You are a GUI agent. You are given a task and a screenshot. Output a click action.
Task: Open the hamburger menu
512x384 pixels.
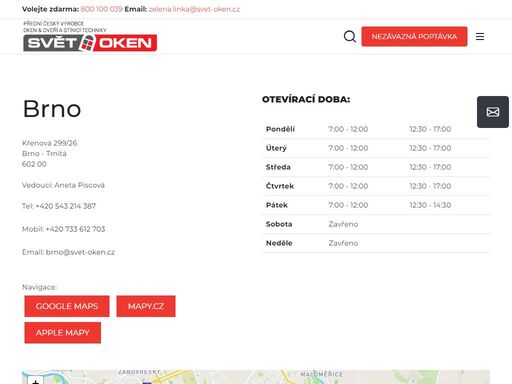pos(480,36)
